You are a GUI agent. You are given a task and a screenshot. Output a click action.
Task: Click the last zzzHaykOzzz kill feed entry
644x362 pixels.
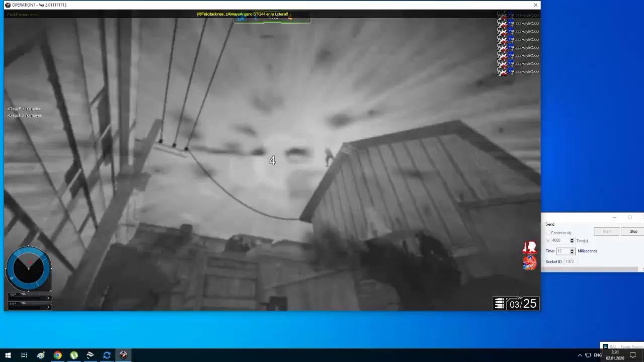[x=518, y=72]
